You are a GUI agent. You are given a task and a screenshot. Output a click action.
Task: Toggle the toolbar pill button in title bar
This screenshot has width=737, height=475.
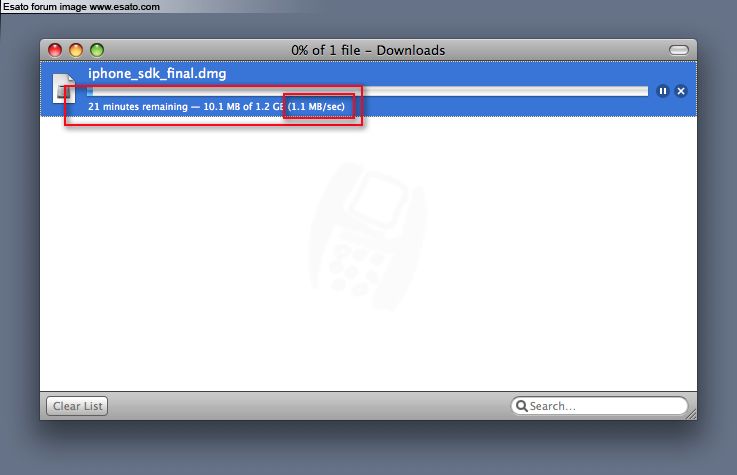pos(678,50)
